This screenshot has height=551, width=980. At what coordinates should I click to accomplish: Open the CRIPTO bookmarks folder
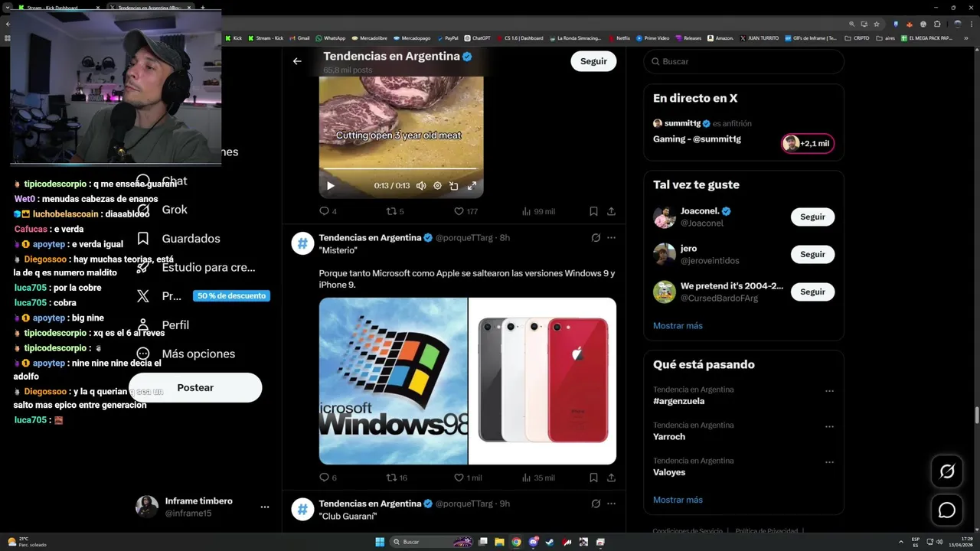[857, 37]
